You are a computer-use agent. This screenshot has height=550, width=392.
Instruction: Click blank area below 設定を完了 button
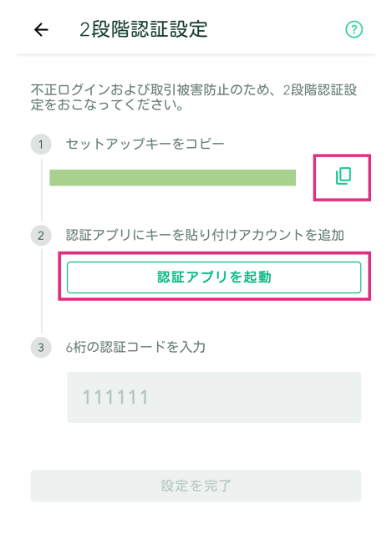click(196, 526)
